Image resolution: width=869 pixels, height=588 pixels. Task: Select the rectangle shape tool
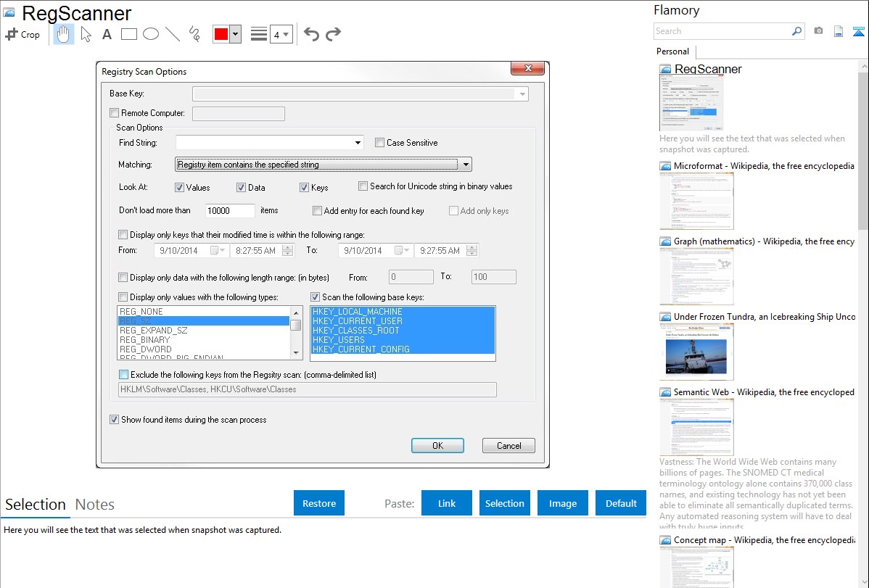(129, 34)
